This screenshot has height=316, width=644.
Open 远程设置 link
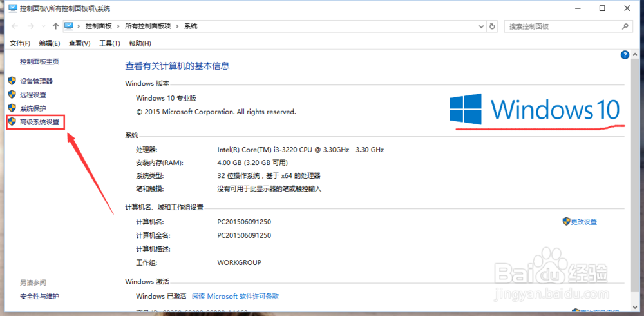click(33, 95)
